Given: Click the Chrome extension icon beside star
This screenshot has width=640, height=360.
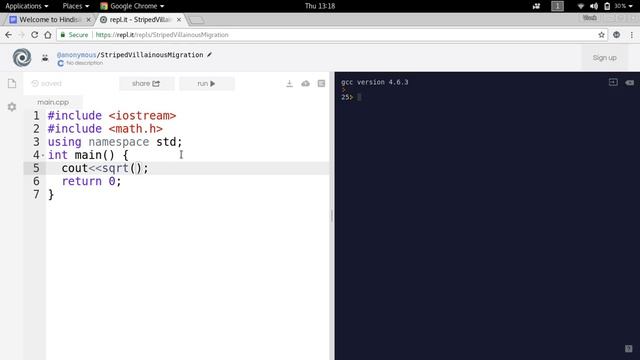Looking at the screenshot, I should click(x=616, y=35).
